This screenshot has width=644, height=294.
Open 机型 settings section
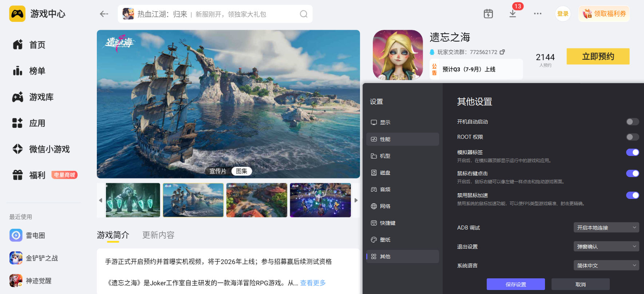click(403, 156)
